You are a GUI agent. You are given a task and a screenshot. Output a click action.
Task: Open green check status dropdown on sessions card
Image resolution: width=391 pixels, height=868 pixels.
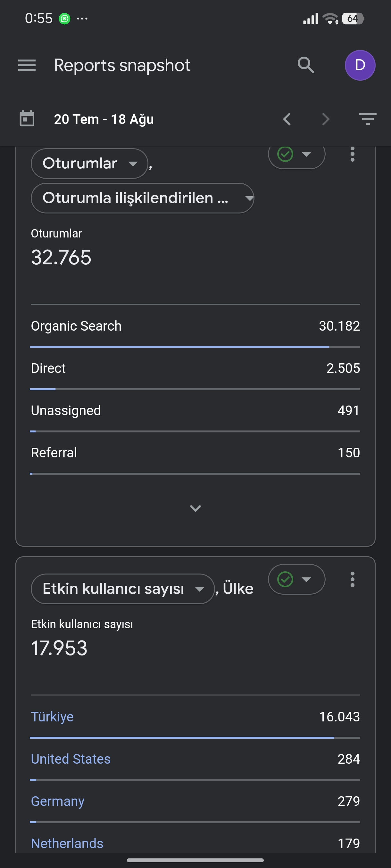[296, 155]
